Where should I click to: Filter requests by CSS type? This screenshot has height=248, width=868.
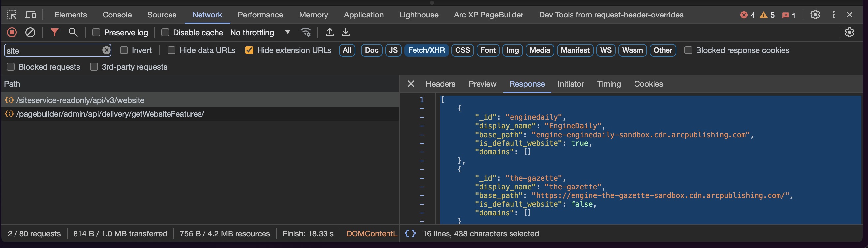pos(462,50)
